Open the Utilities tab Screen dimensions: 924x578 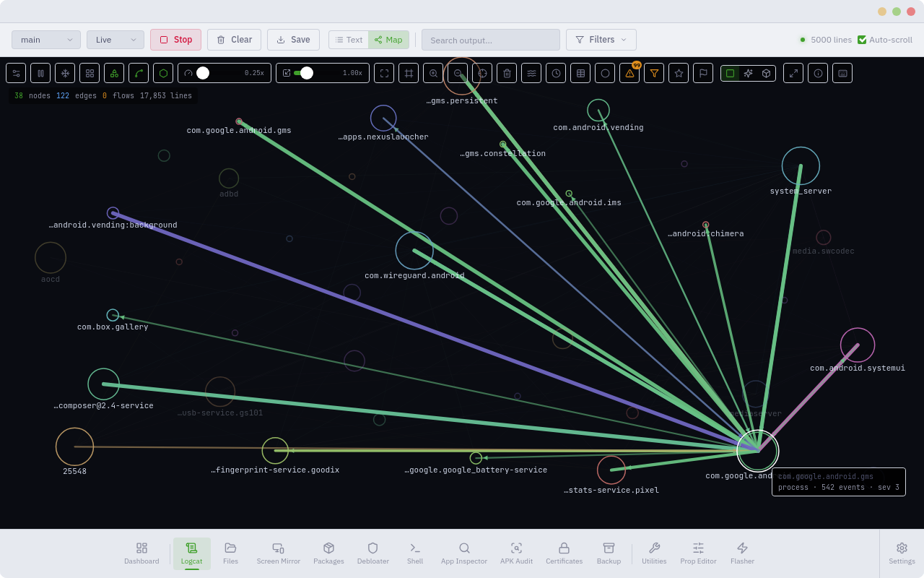click(654, 553)
